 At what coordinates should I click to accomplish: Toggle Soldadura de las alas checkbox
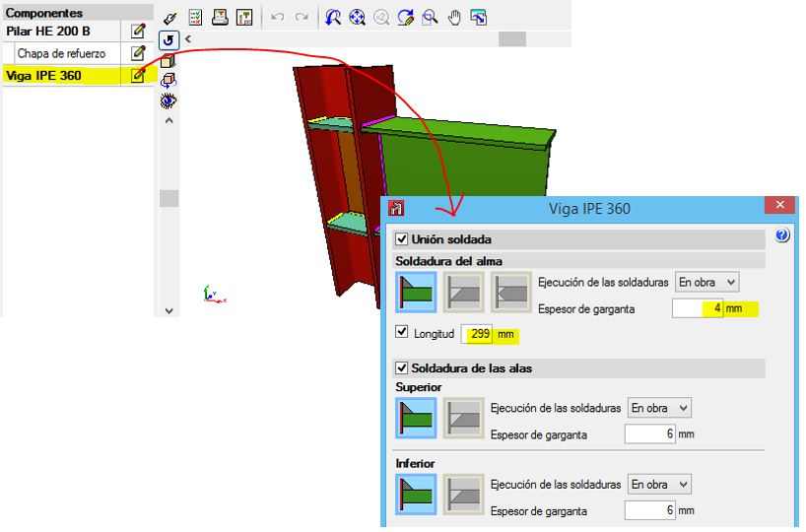401,368
